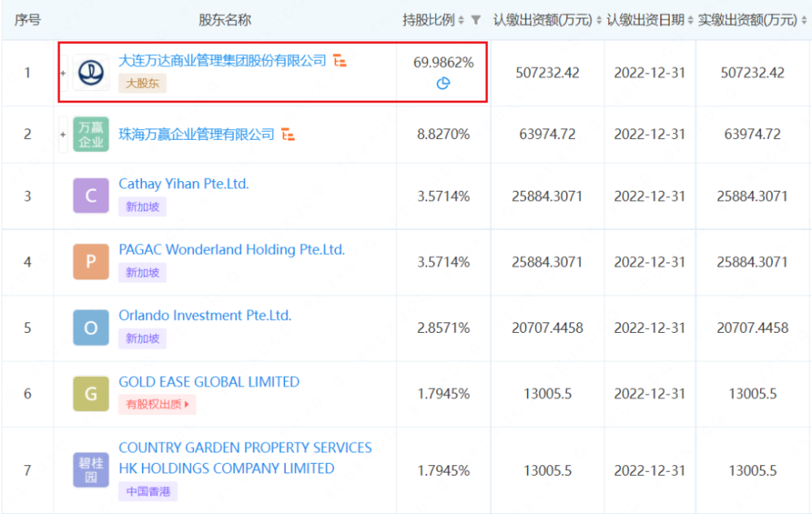The image size is (812, 514).
Task: Expand the row 1 大连万达 shareholder tree
Action: point(63,73)
